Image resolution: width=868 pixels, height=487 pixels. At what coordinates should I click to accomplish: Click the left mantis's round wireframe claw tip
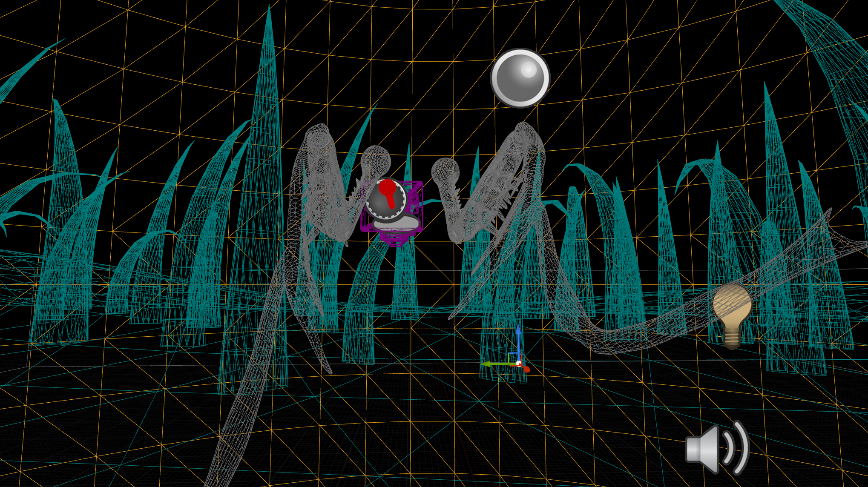(376, 160)
